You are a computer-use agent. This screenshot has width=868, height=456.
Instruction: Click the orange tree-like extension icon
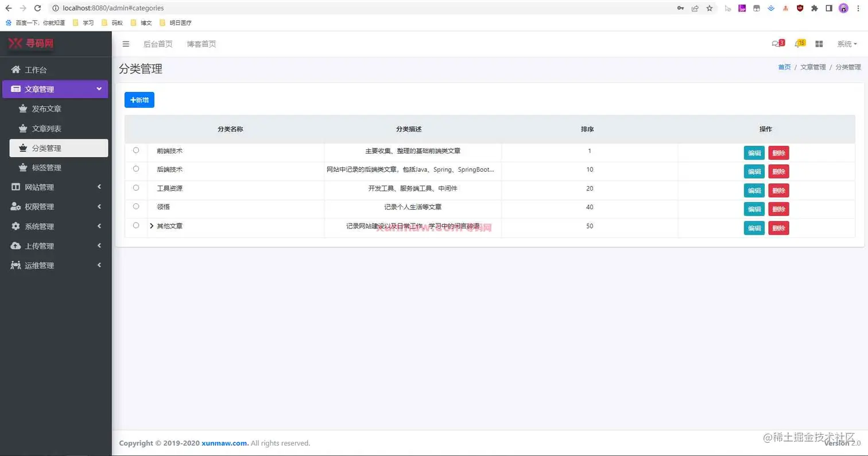[785, 8]
